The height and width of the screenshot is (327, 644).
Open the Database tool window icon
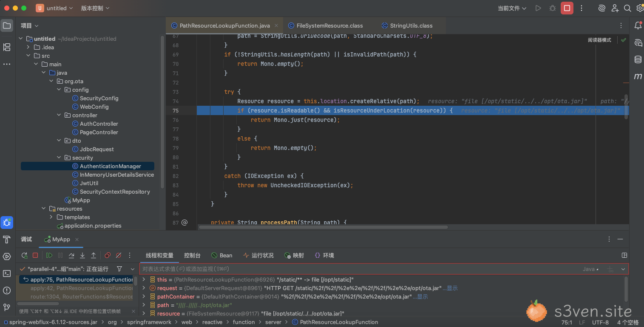pyautogui.click(x=638, y=59)
